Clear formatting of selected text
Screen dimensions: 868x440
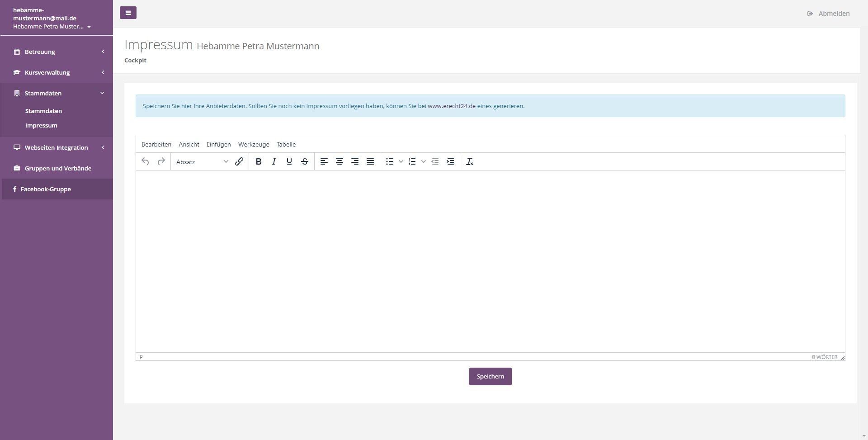point(470,161)
